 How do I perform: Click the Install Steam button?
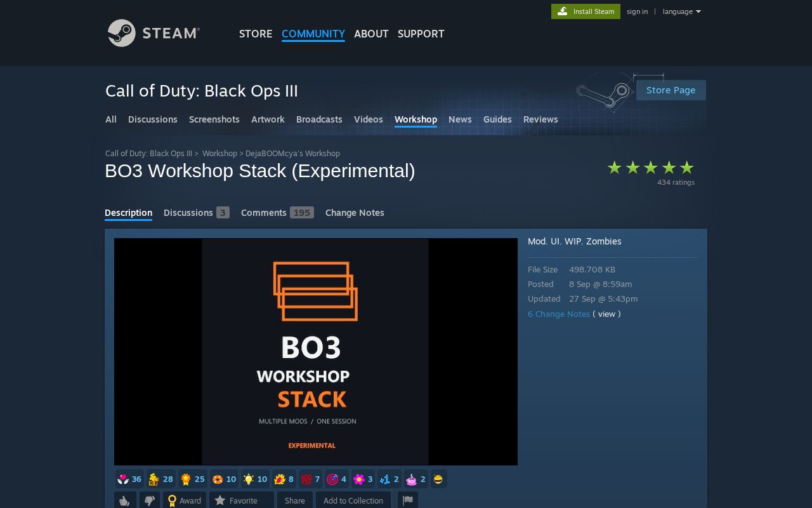pyautogui.click(x=586, y=11)
